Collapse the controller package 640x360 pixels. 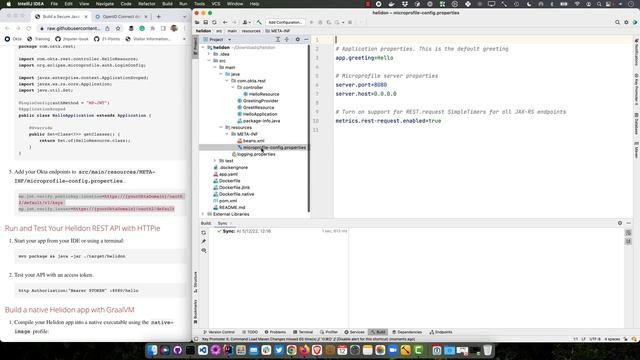(x=233, y=87)
